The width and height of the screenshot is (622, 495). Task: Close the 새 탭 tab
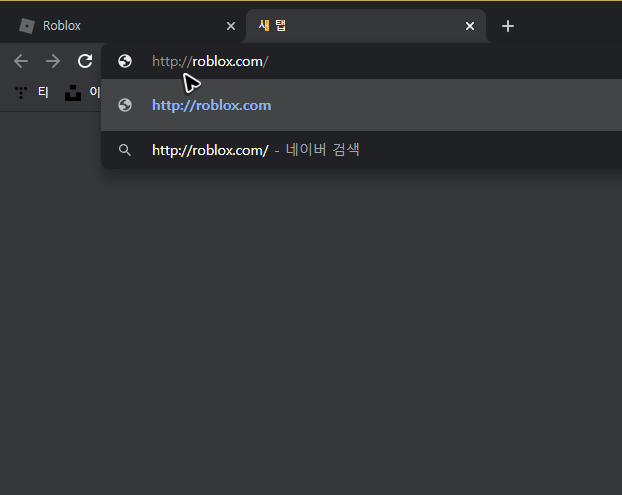[470, 26]
